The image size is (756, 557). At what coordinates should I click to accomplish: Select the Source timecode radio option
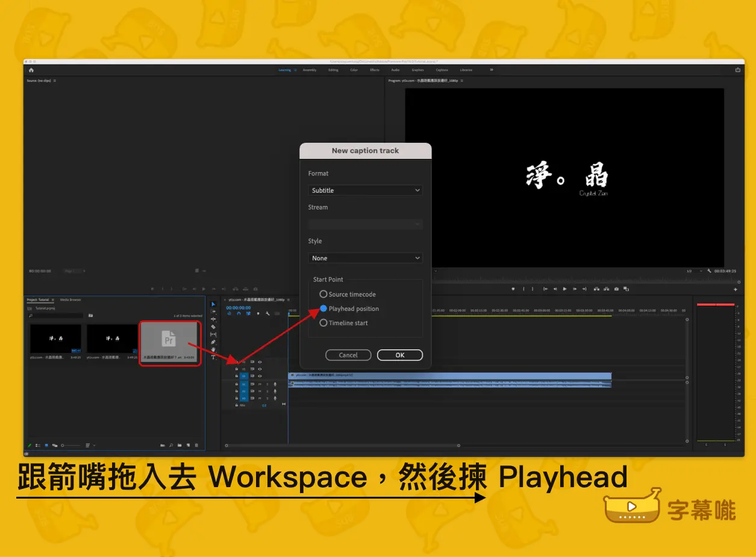click(x=323, y=294)
